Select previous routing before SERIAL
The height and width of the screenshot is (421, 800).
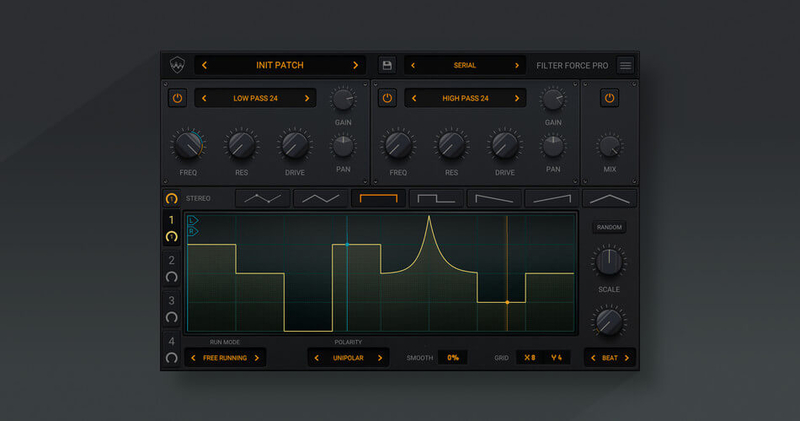tap(413, 65)
